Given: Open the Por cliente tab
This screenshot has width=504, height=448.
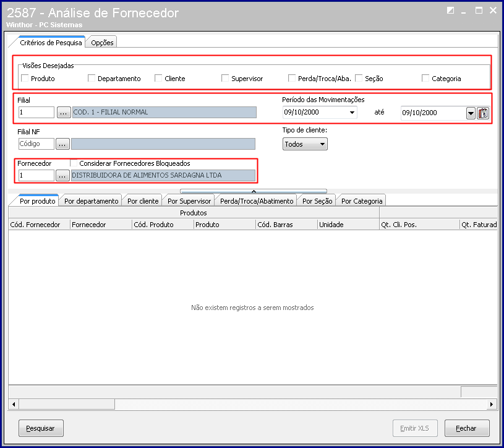Looking at the screenshot, I should point(143,201).
